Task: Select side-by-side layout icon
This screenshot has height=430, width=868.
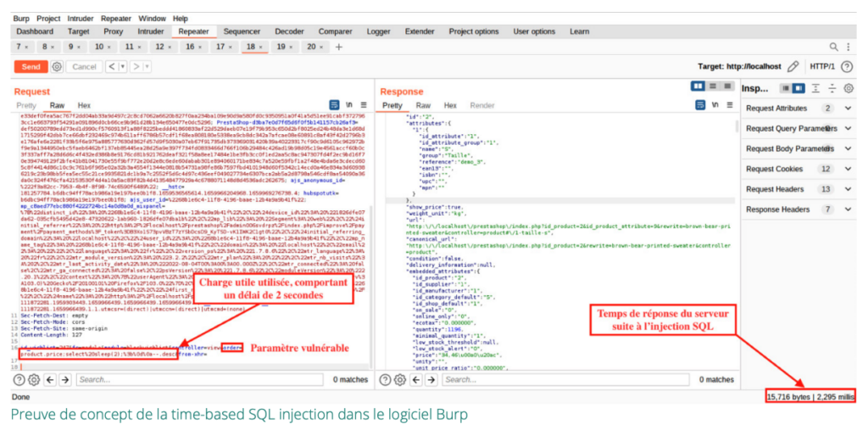Action: (698, 87)
